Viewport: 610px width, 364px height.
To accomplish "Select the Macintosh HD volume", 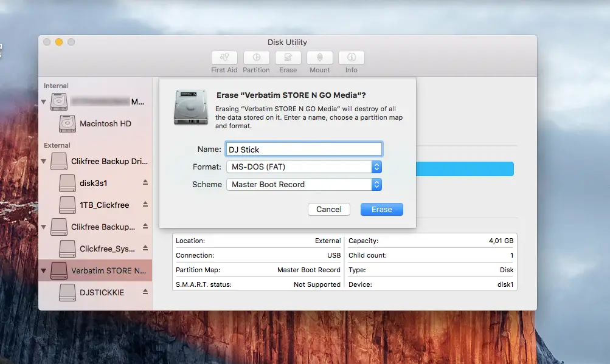I will pos(95,124).
